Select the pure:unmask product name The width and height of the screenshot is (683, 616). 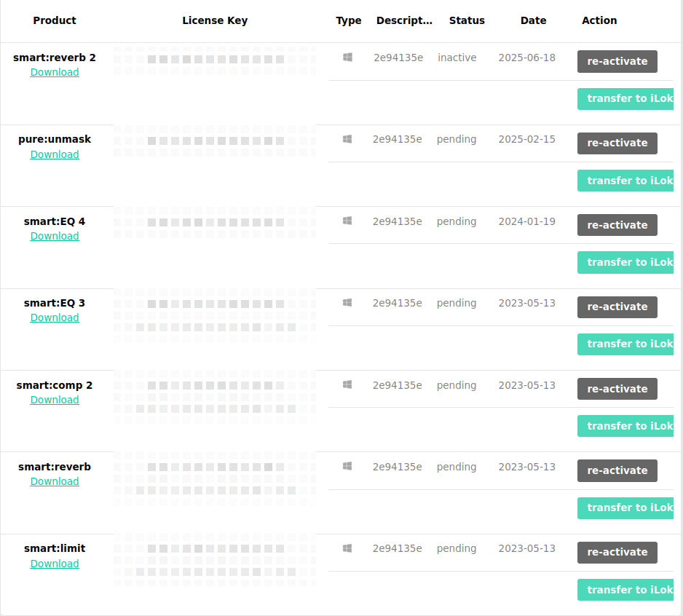click(55, 139)
